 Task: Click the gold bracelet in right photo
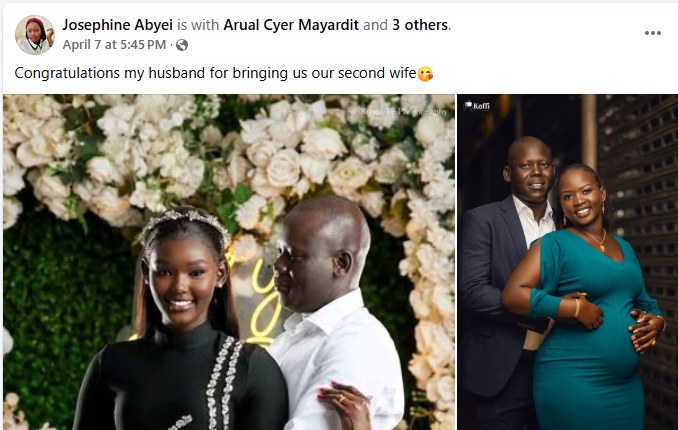pyautogui.click(x=577, y=308)
